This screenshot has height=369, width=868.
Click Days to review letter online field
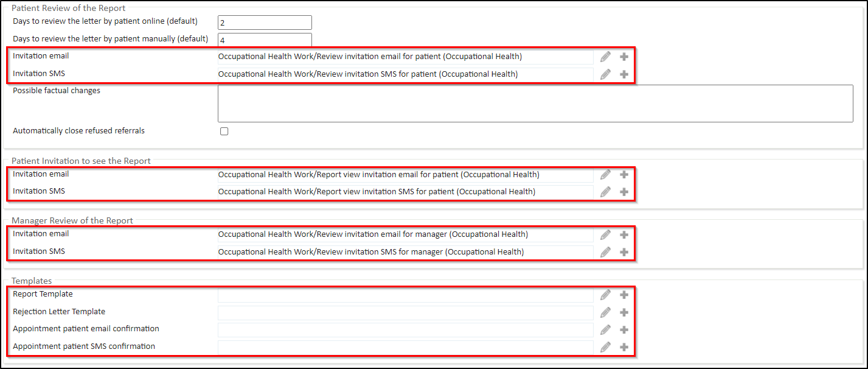pos(265,23)
